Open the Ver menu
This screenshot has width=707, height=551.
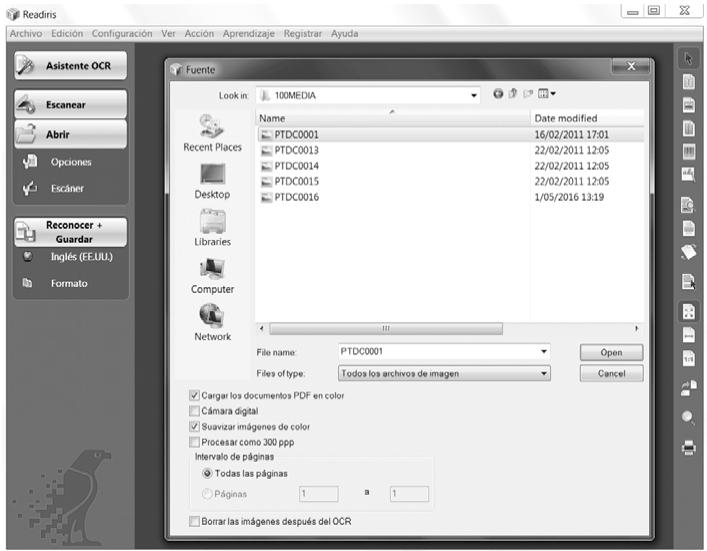pos(169,34)
